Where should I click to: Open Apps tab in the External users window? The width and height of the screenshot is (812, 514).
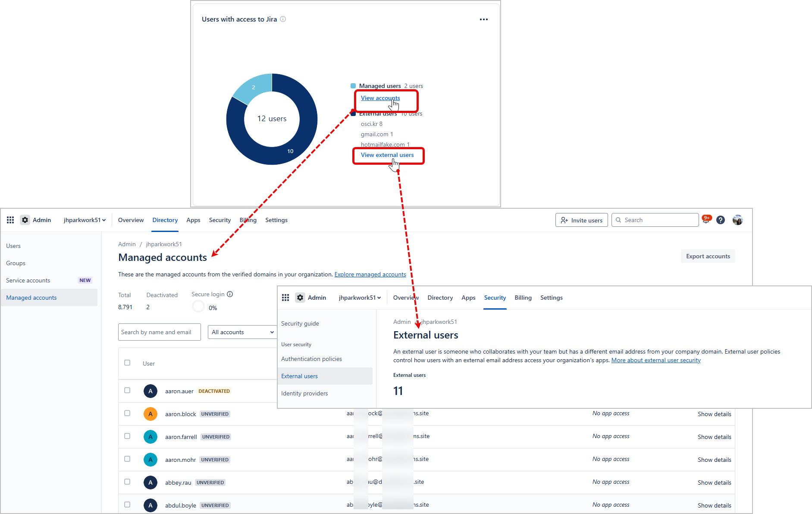point(468,298)
